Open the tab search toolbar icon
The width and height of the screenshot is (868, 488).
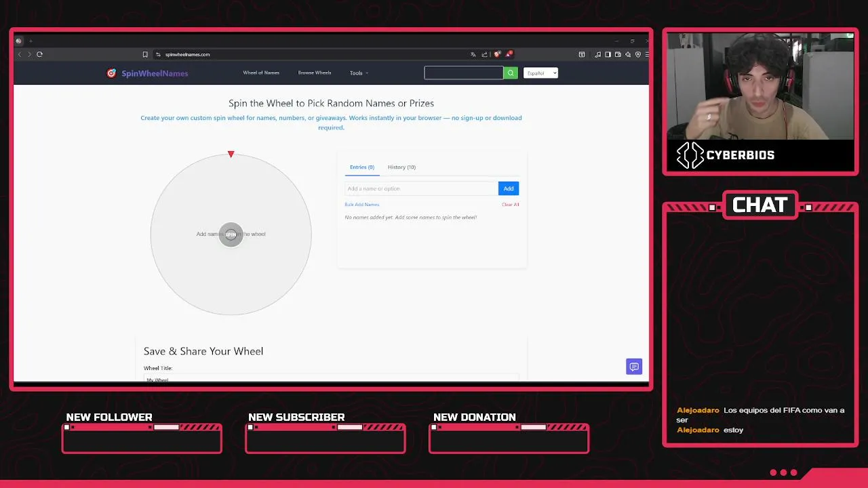pyautogui.click(x=582, y=54)
